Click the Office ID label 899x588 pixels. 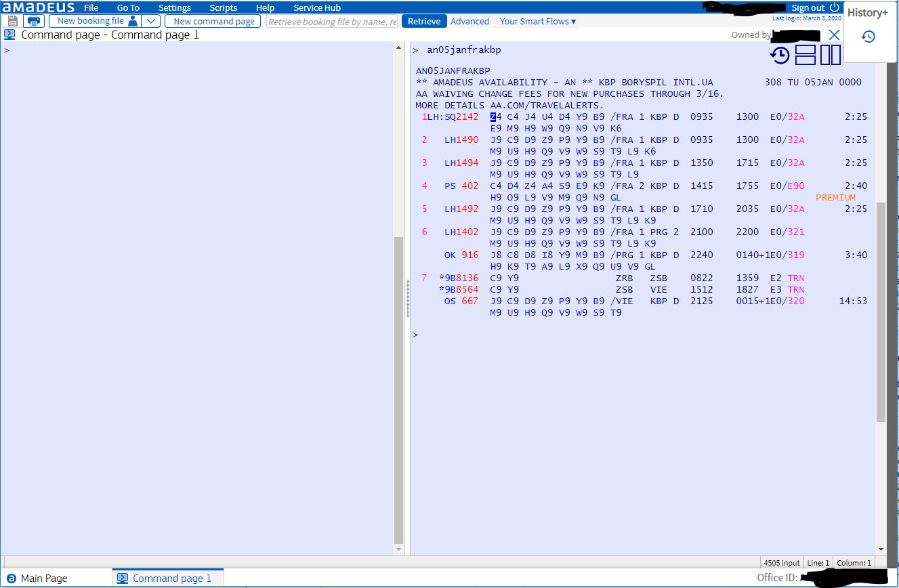(x=777, y=578)
